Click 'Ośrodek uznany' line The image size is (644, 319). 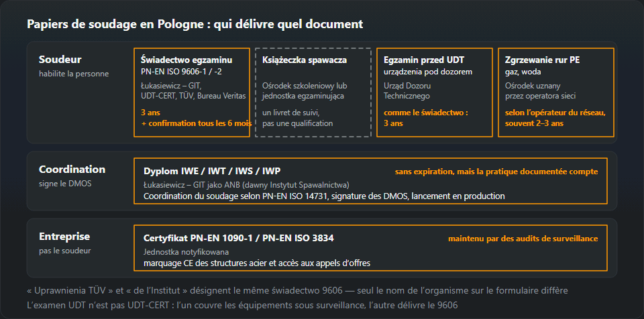click(532, 86)
